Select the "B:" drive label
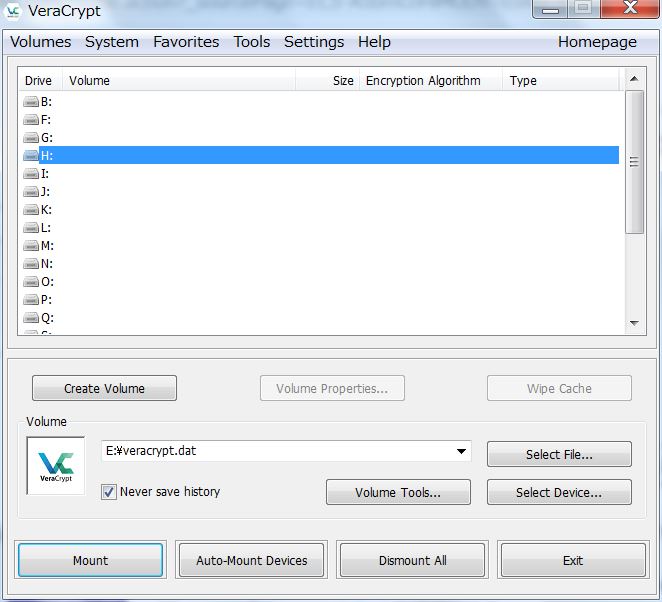662x602 pixels. 46,102
